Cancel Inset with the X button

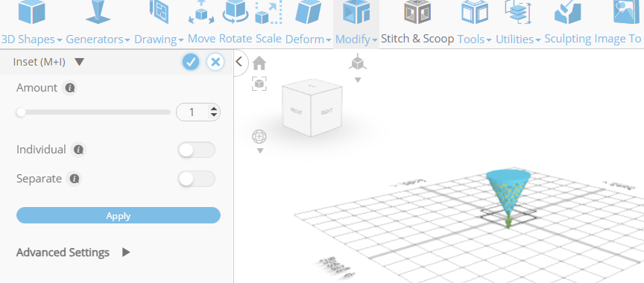[x=215, y=62]
